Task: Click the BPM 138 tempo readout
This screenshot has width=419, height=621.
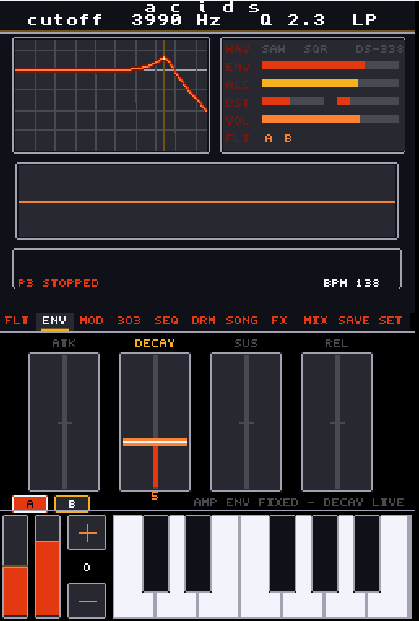Action: (x=351, y=283)
